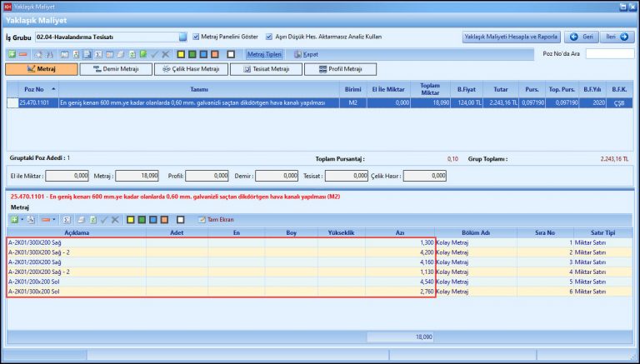Image resolution: width=640 pixels, height=364 pixels.
Task: Click Yaklaşık Maliyeti Hesapla ve Raporla button
Action: [x=511, y=37]
